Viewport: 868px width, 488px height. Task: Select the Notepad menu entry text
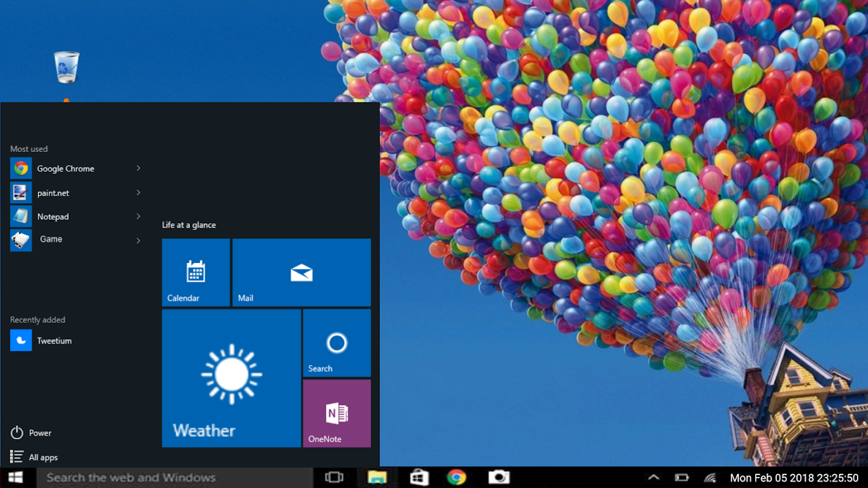coord(52,217)
